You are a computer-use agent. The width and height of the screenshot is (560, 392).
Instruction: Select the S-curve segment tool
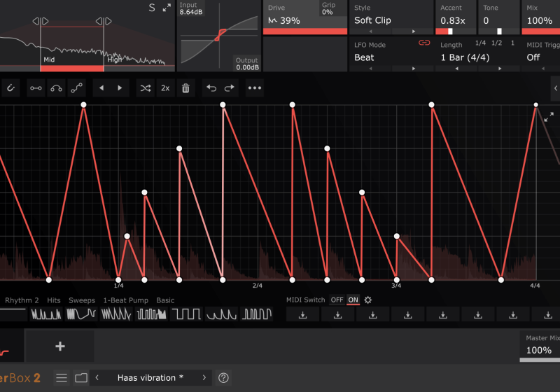point(76,88)
